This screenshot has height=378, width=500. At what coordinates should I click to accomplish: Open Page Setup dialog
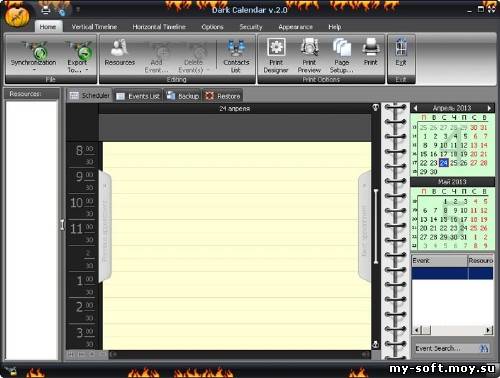[341, 56]
